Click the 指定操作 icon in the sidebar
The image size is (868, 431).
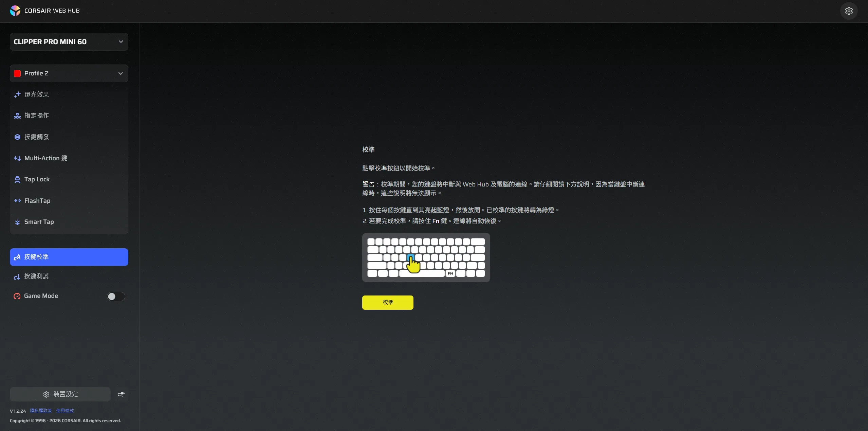(x=17, y=116)
